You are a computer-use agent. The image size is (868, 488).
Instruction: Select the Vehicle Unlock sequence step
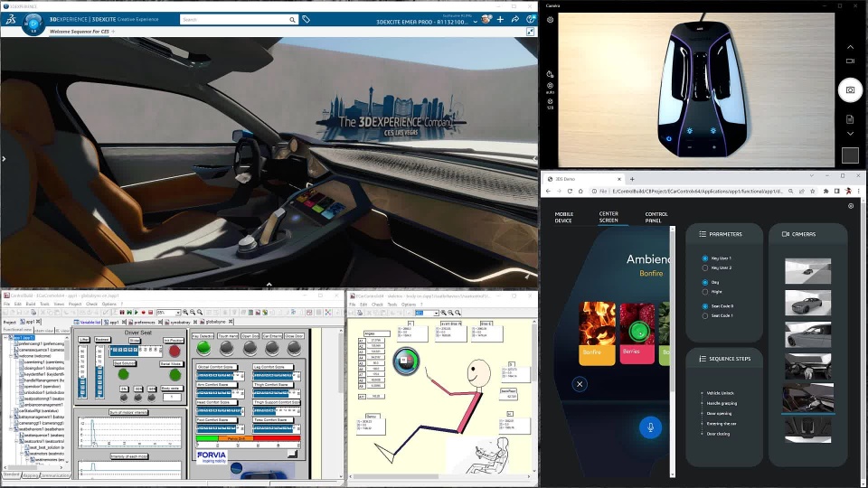(x=721, y=393)
